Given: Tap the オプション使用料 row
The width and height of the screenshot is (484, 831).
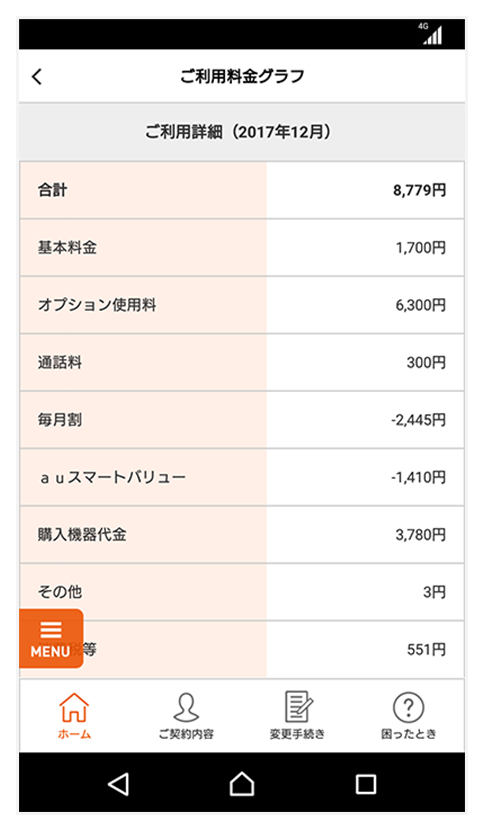Looking at the screenshot, I should 242,305.
